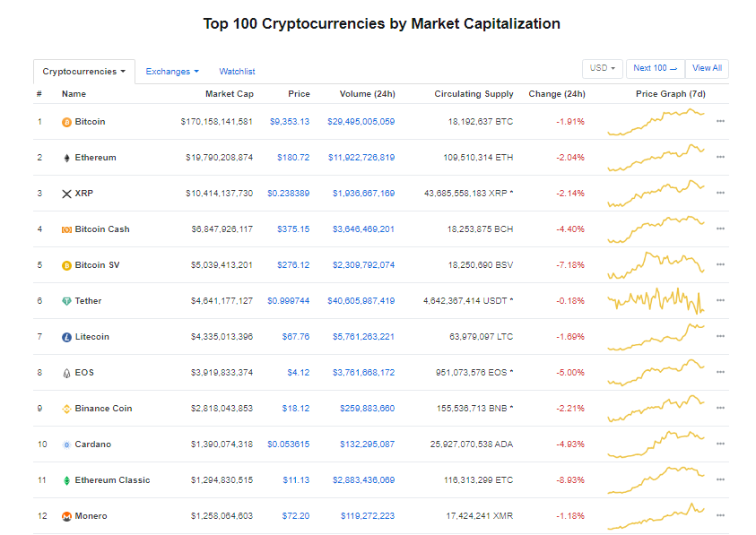Screen dimensions: 756x535
Task: Sort by the Volume (24h) column
Action: [x=367, y=94]
